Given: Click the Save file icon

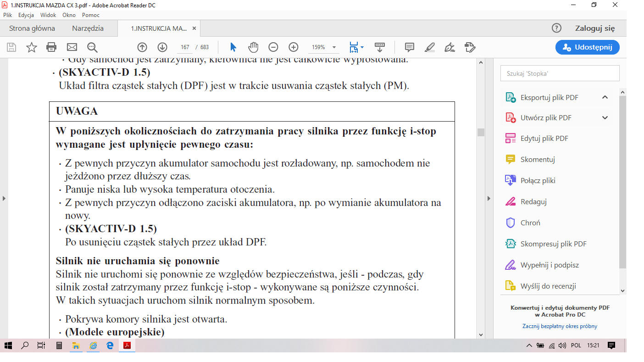Looking at the screenshot, I should pyautogui.click(x=11, y=47).
